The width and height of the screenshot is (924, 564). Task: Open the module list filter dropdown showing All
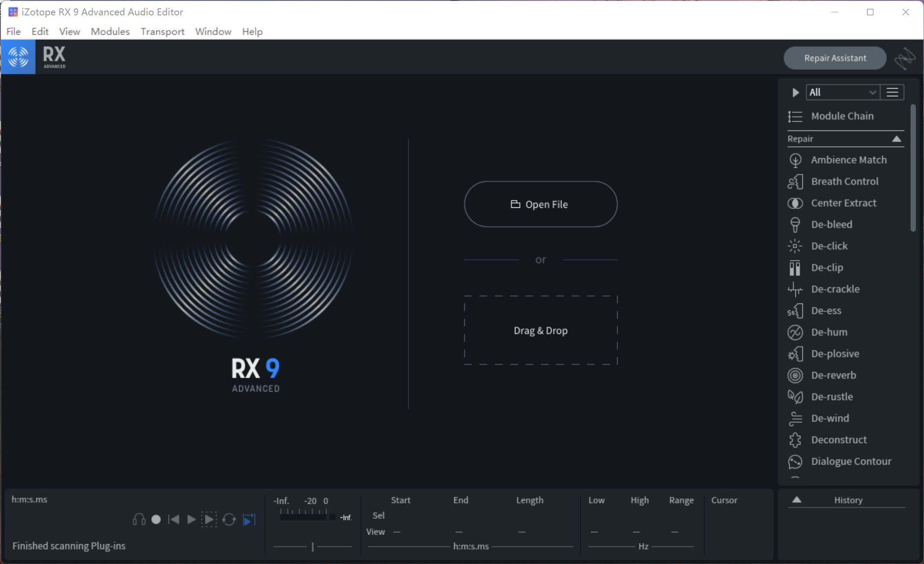pos(841,92)
